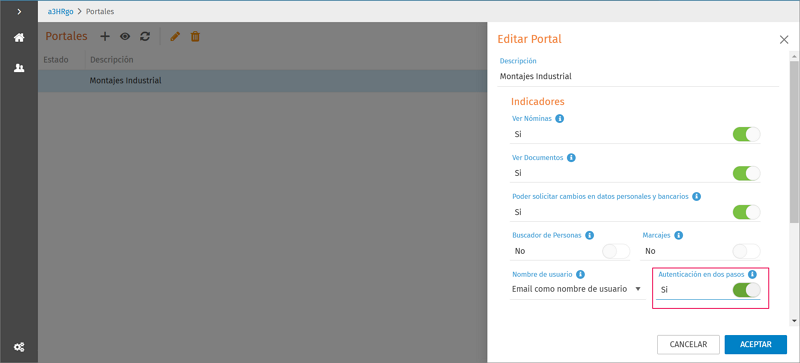
Task: Enable the Buscador de Personas toggle
Action: [x=616, y=251]
